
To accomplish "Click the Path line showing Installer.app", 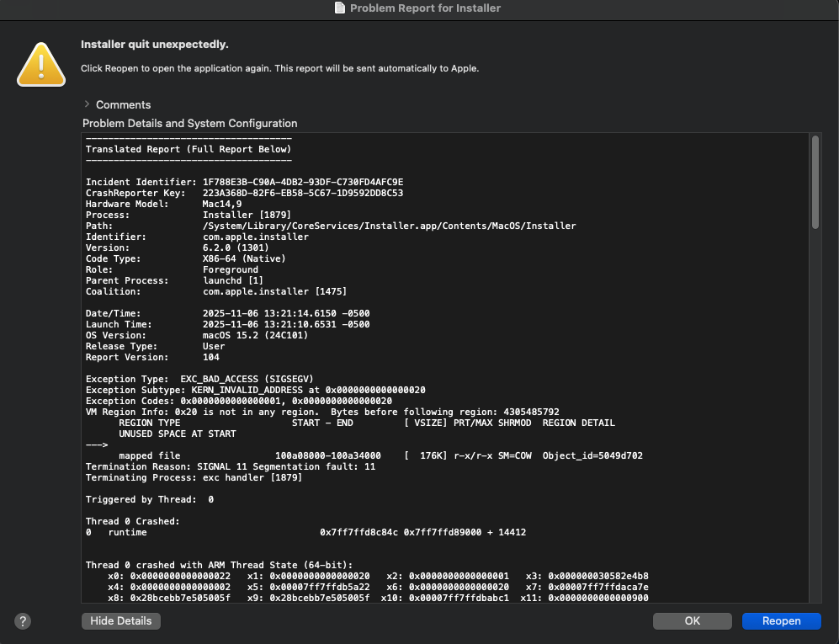I will 331,226.
